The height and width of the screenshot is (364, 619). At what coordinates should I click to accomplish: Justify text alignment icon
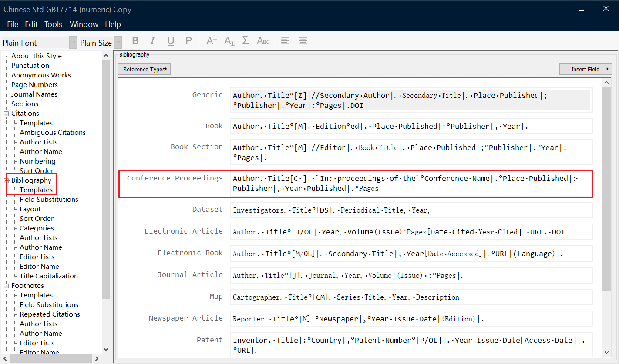click(x=303, y=41)
